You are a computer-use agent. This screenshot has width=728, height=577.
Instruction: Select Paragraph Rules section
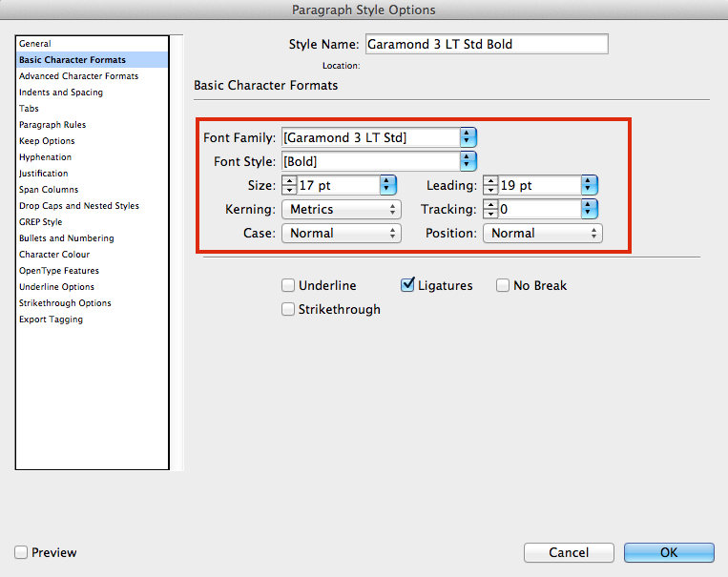[92, 125]
